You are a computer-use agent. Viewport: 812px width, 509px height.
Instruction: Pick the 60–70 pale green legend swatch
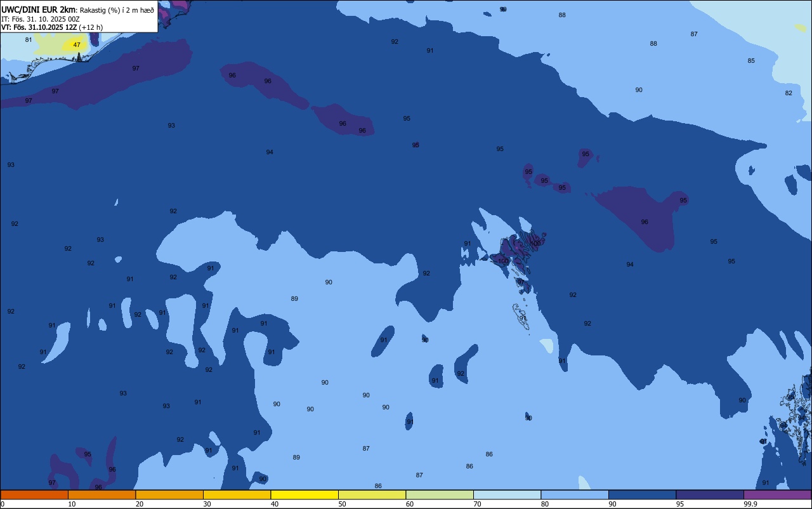[440, 494]
